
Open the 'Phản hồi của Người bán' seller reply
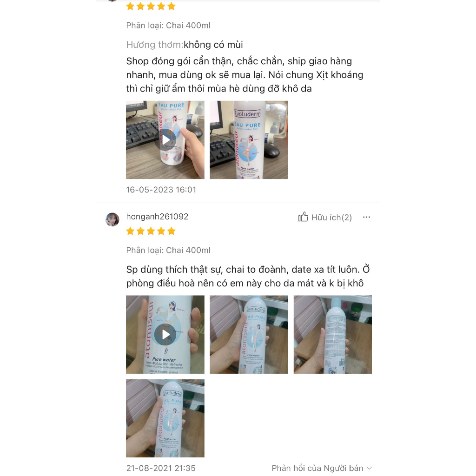pos(322,468)
